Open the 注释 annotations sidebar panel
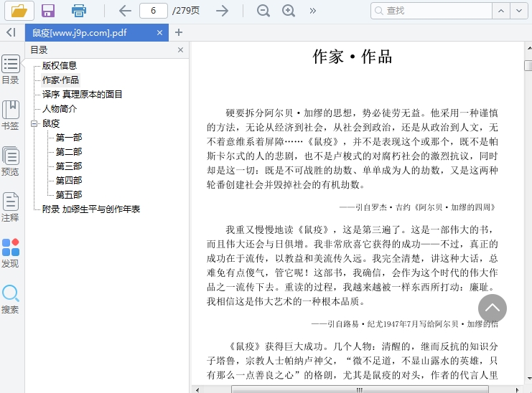The height and width of the screenshot is (393, 532). [11, 207]
